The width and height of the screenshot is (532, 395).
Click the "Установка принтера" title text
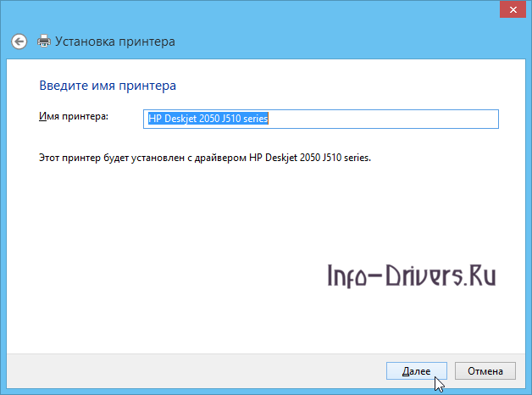tap(115, 41)
